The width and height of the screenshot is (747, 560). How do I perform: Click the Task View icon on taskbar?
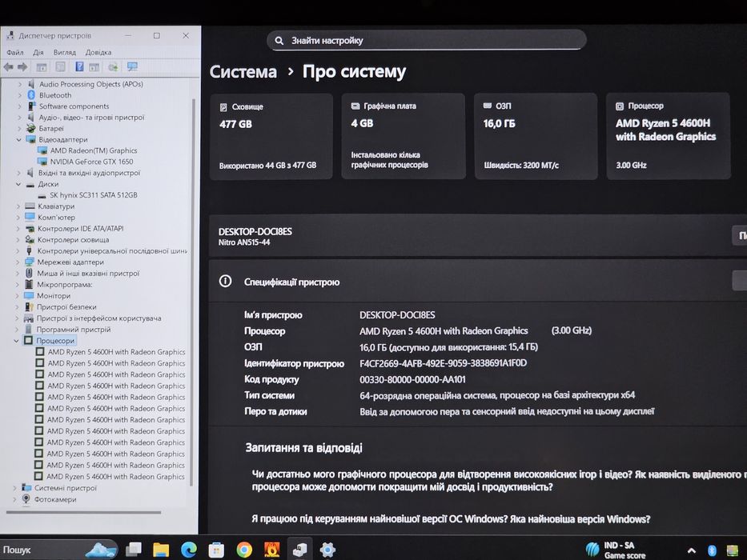tap(134, 550)
